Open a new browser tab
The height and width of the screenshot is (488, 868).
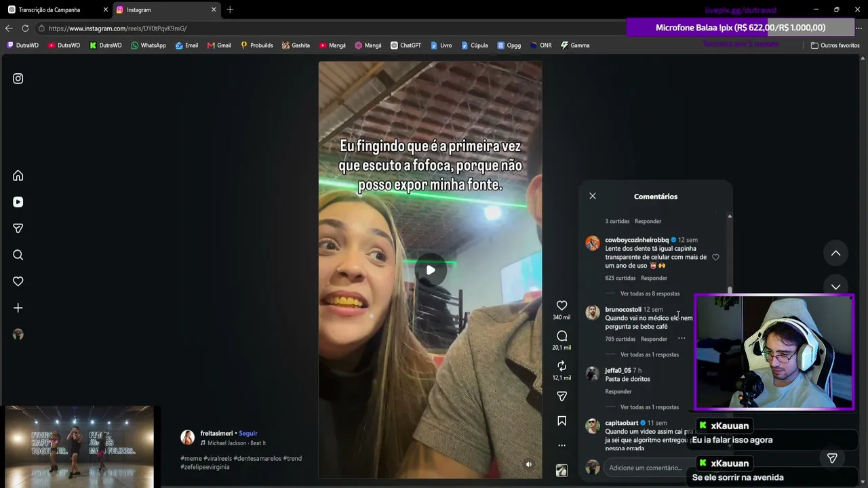coord(230,9)
